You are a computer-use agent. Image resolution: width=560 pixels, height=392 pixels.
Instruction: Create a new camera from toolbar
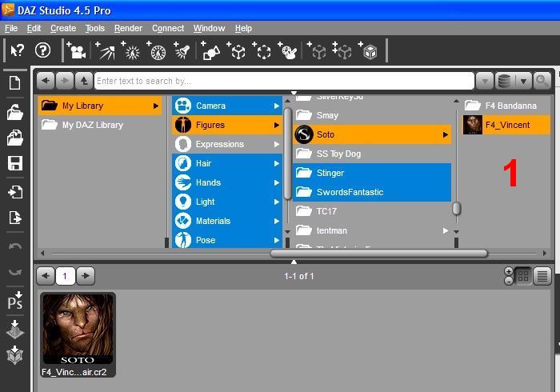(x=76, y=50)
